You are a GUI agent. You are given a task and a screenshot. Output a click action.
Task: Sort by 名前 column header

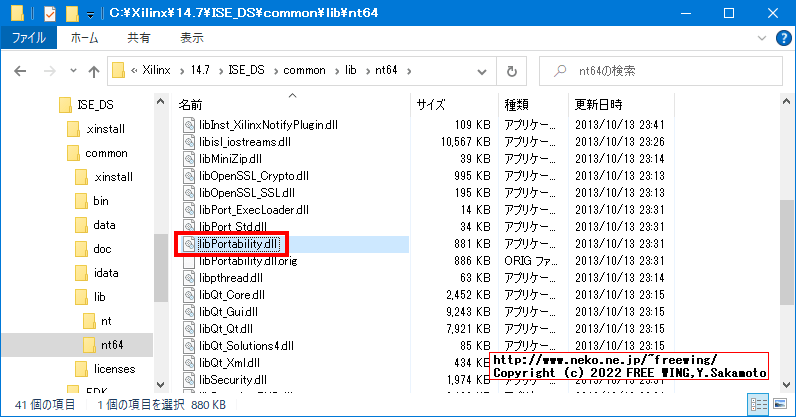coord(190,105)
